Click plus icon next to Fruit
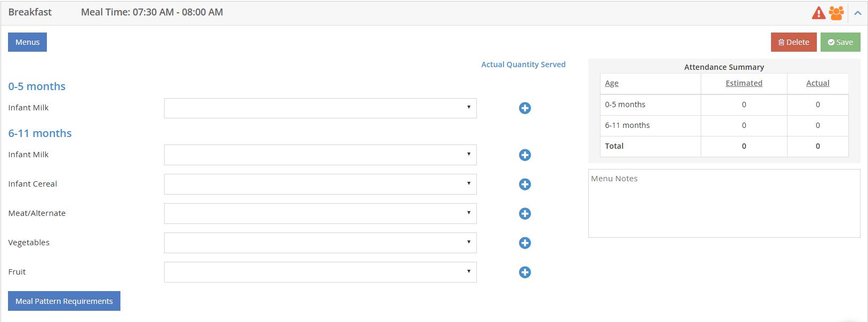 [525, 272]
